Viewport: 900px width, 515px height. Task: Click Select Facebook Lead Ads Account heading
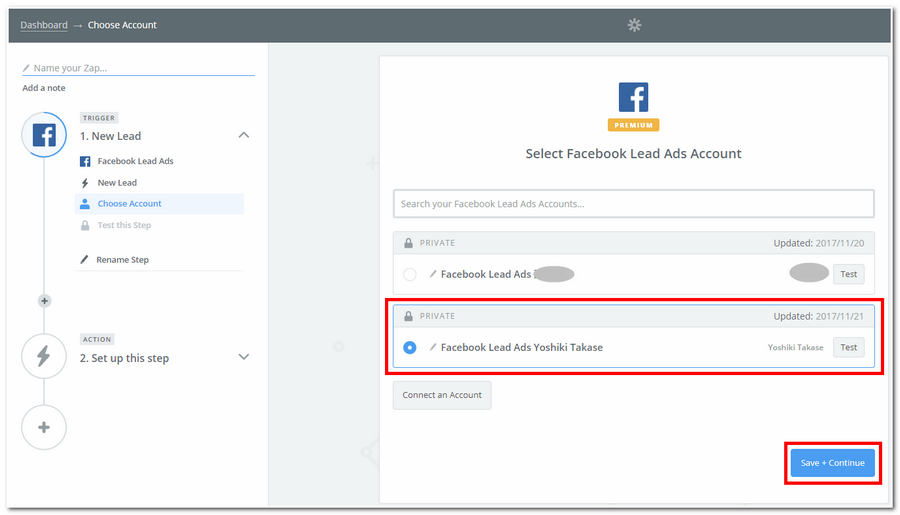634,154
